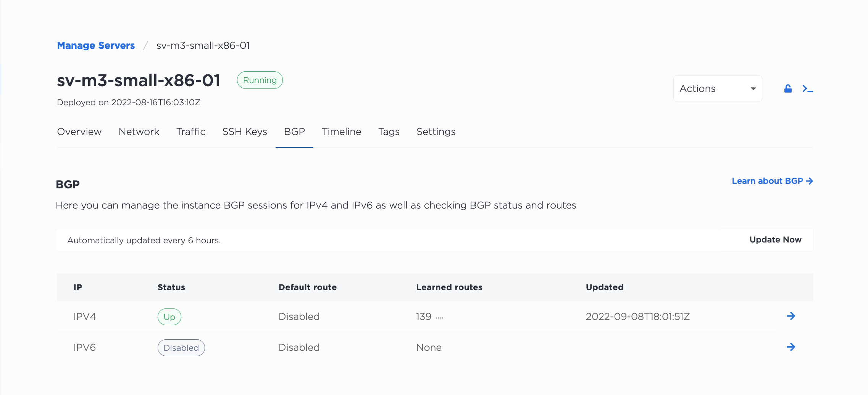
Task: Switch to the Tags tab
Action: point(389,132)
